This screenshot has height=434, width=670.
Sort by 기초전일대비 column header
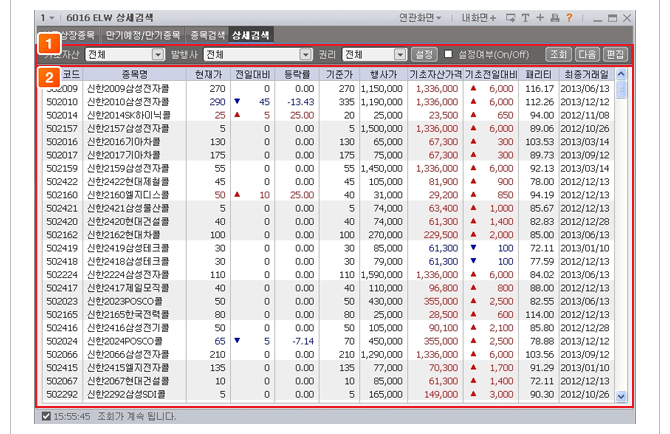click(x=491, y=75)
